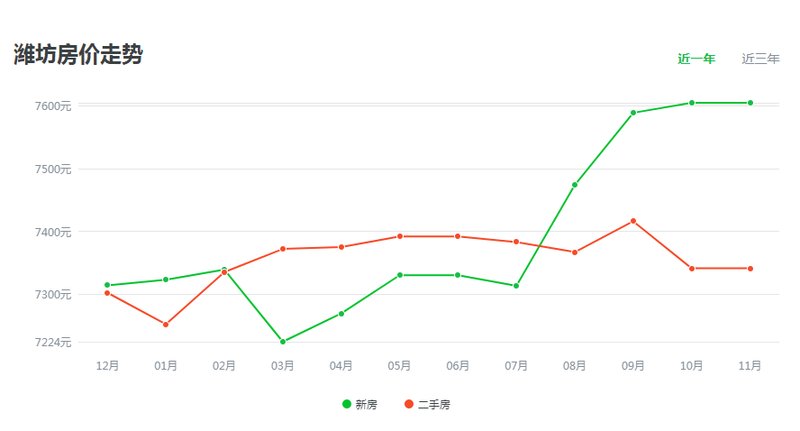The image size is (800, 431).
Task: Click the green 新房 legend dot
Action: (347, 405)
